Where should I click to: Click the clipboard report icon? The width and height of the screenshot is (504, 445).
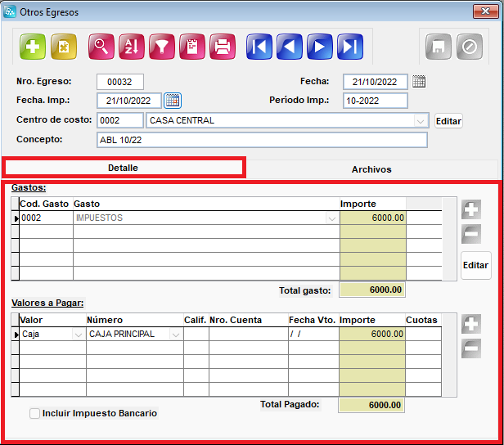[x=192, y=47]
